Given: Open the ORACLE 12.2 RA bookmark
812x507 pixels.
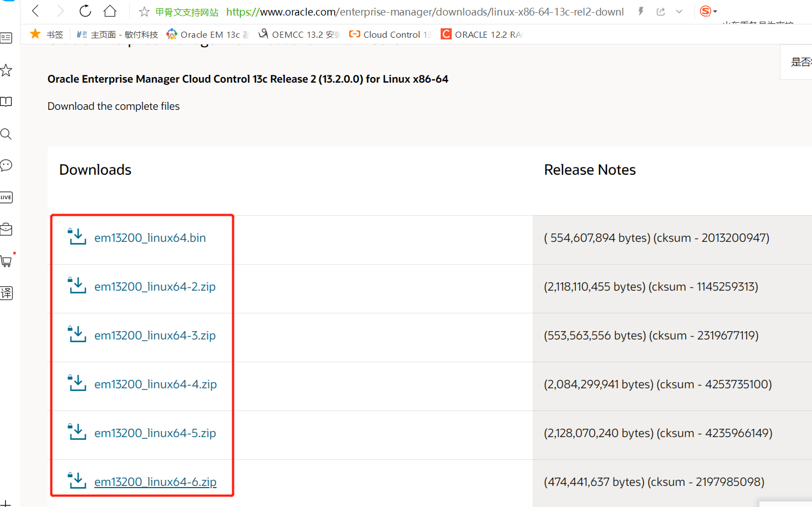Looking at the screenshot, I should click(x=481, y=34).
